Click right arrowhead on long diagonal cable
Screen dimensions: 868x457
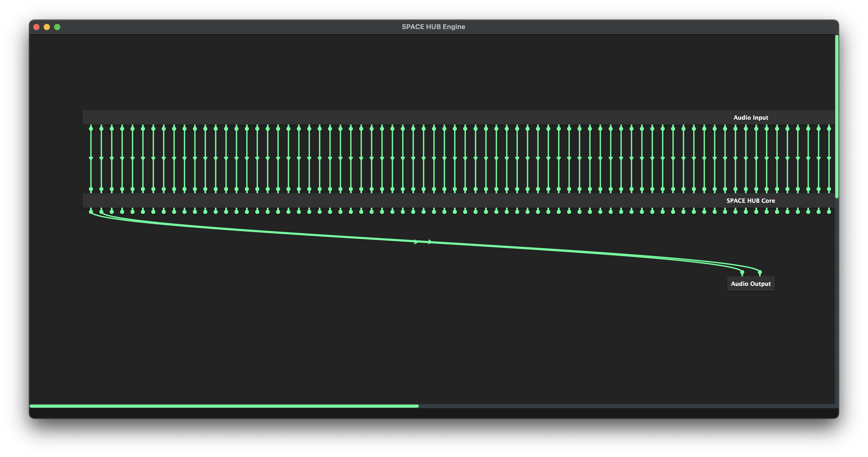click(x=430, y=242)
